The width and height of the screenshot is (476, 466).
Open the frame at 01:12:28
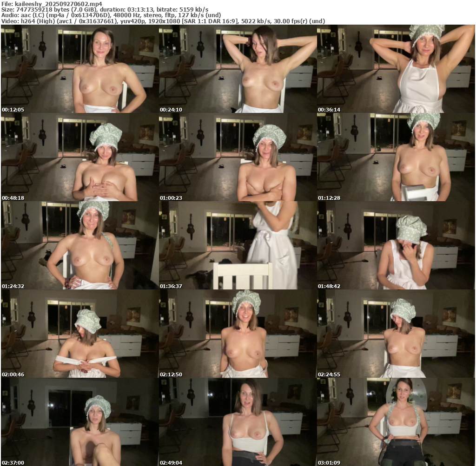coord(396,157)
